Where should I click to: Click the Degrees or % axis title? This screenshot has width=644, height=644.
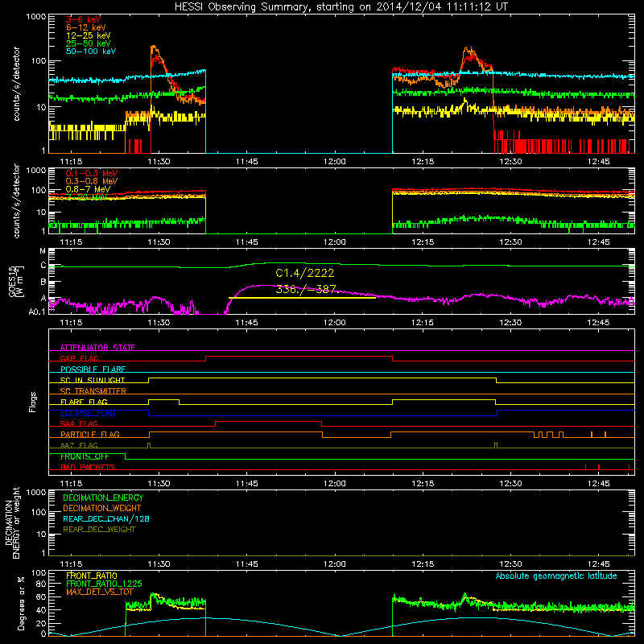[x=21, y=603]
